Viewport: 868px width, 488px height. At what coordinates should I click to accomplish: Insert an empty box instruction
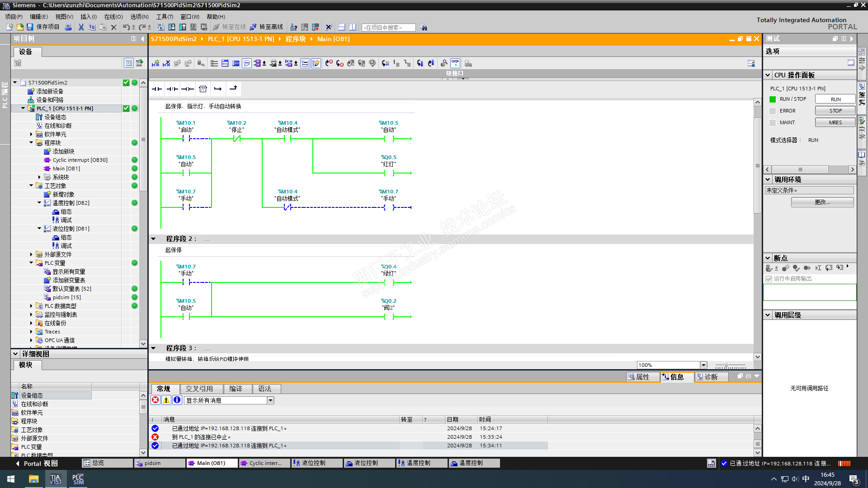(x=203, y=89)
